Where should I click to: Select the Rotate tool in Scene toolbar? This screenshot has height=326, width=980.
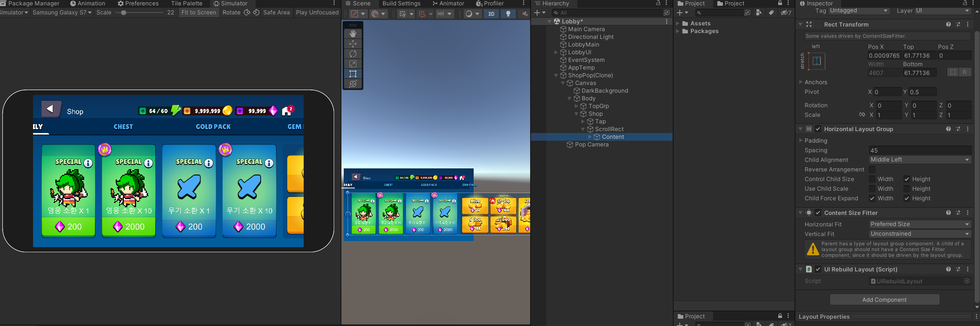pos(353,54)
